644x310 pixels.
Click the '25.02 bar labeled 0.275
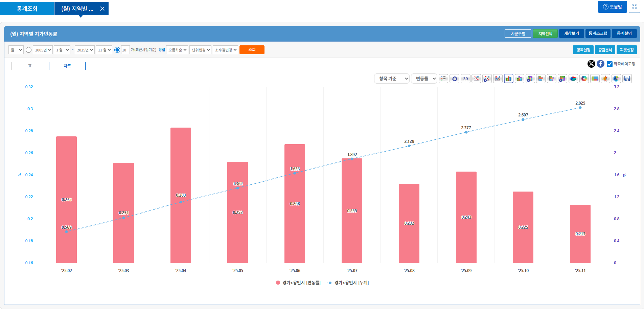[x=66, y=200]
